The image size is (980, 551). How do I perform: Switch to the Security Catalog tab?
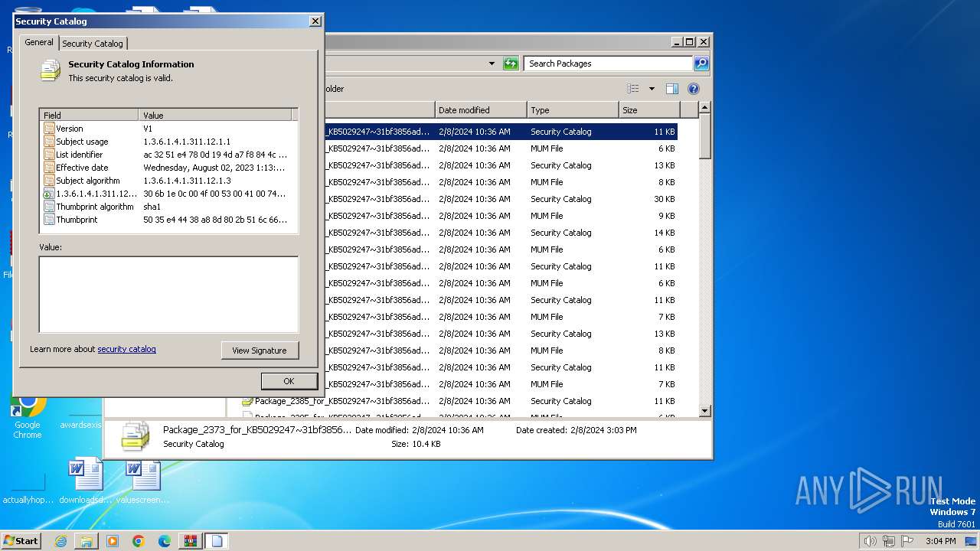pos(93,44)
